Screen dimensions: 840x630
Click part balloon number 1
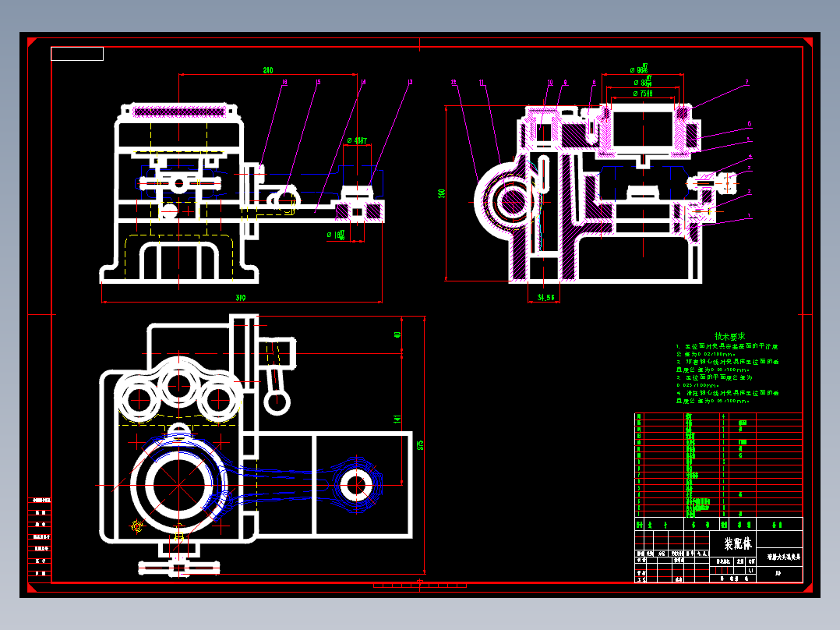pos(750,216)
